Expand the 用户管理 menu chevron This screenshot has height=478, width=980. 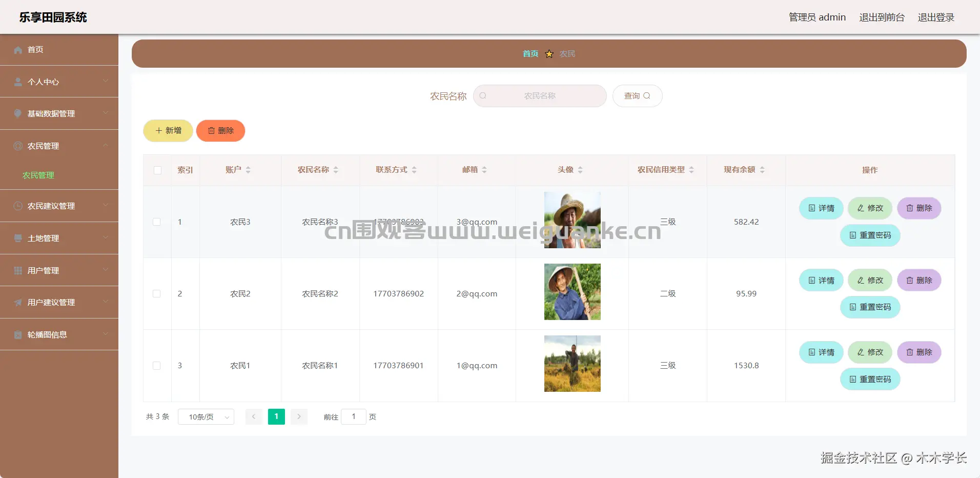(x=106, y=270)
